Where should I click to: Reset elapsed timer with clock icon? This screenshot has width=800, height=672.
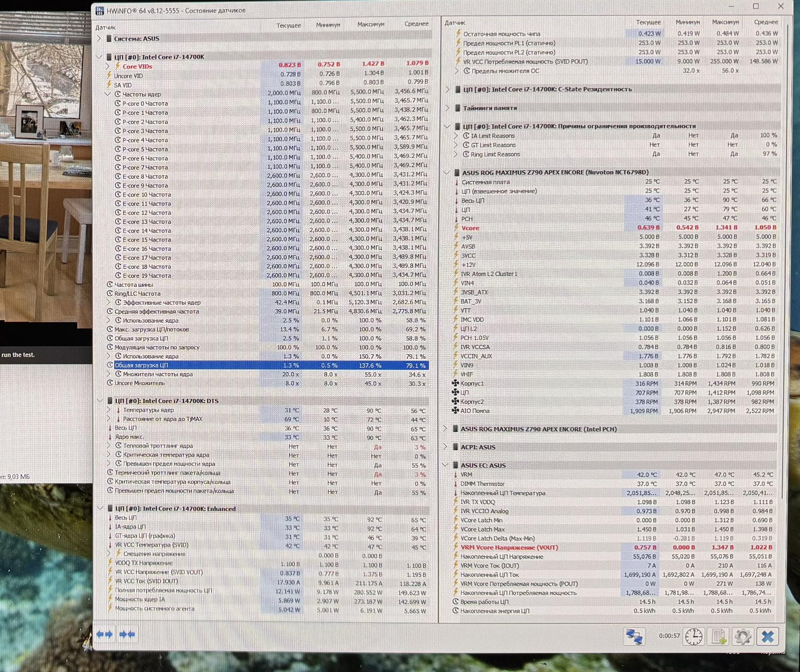(693, 636)
